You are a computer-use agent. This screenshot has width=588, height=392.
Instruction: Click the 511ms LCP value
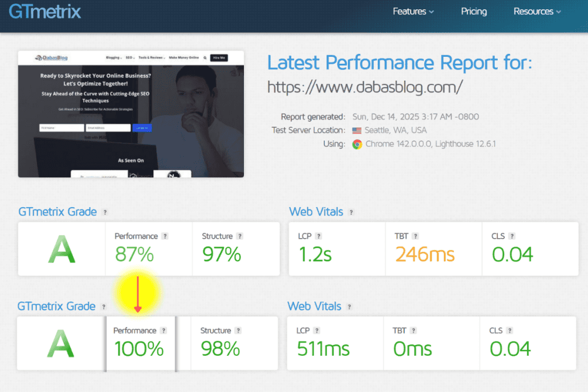coord(323,349)
